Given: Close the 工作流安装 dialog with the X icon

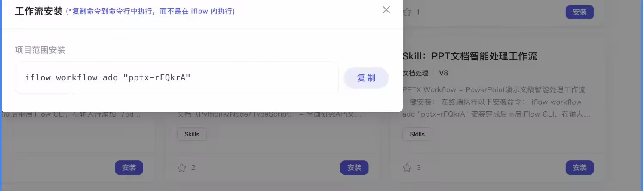Looking at the screenshot, I should [x=386, y=10].
